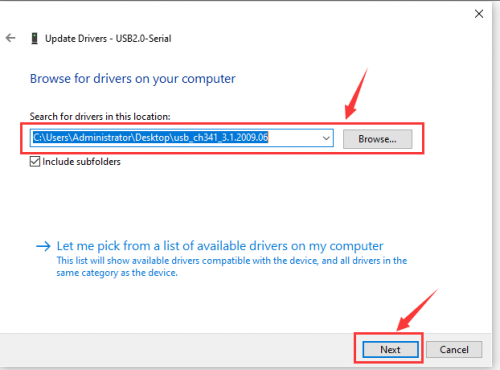
Task: Close the Update Drivers dialog
Action: pyautogui.click(x=479, y=14)
